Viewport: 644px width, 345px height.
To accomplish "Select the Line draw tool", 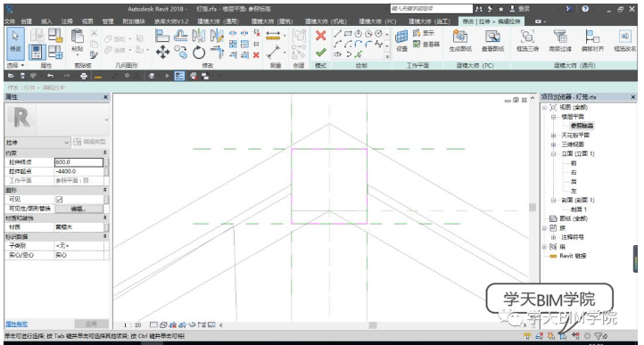I will [337, 34].
